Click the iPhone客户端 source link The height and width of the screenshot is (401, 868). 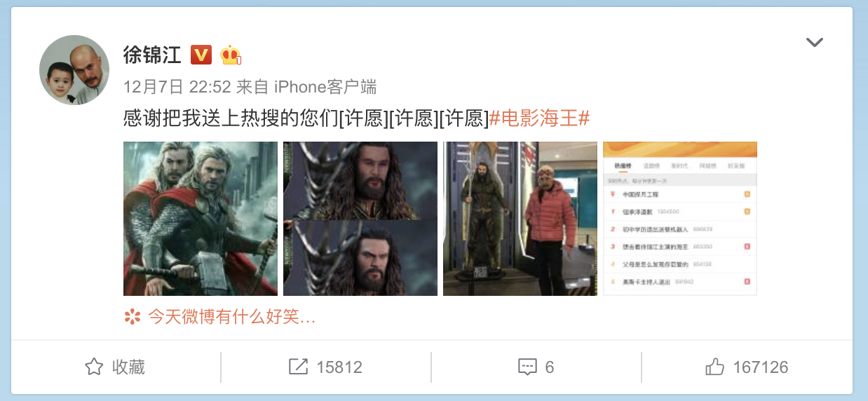coord(325,87)
